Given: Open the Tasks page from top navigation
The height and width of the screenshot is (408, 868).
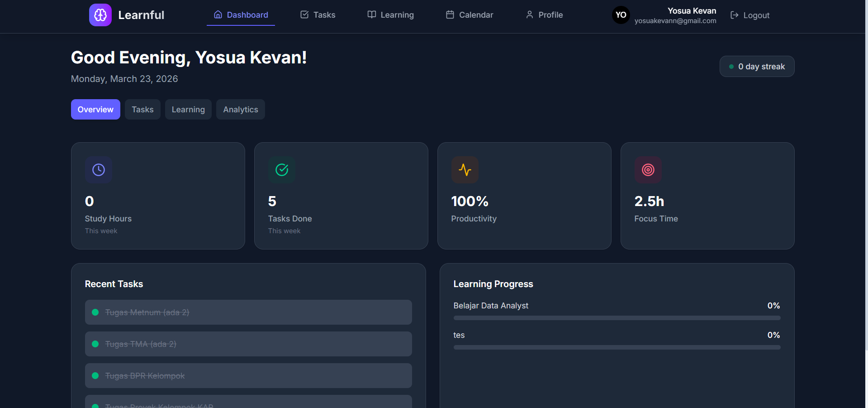Looking at the screenshot, I should pyautogui.click(x=318, y=15).
